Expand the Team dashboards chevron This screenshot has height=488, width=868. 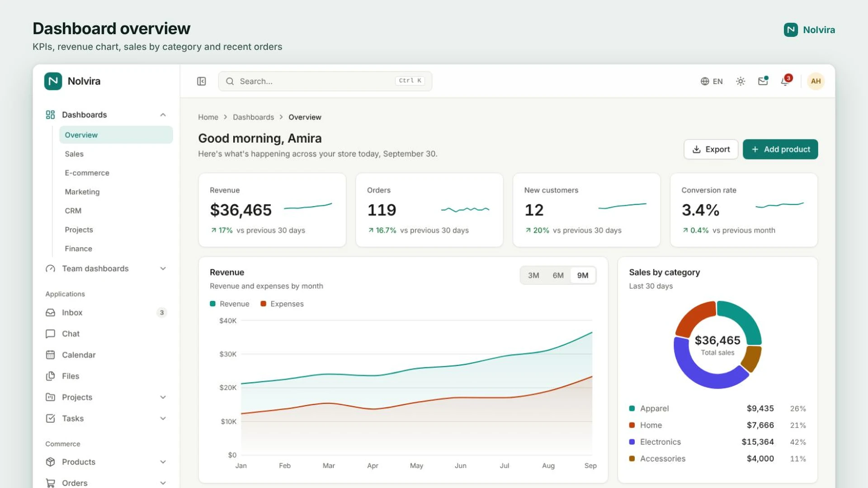tap(163, 269)
